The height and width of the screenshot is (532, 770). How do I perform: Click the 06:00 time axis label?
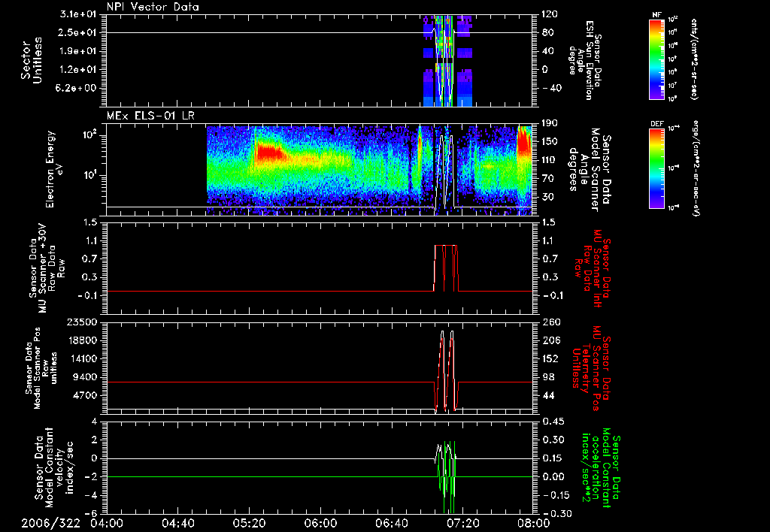(x=320, y=523)
